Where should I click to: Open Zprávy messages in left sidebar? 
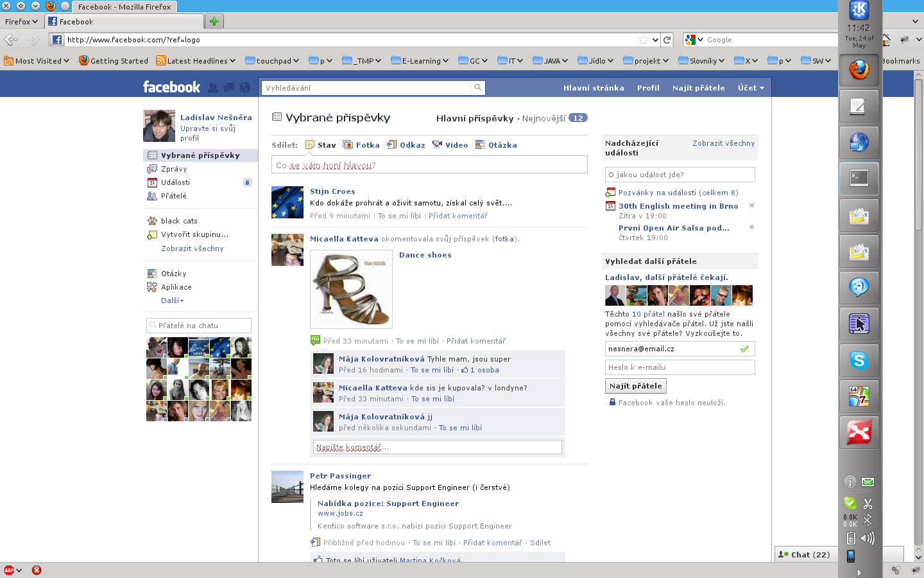click(x=174, y=169)
